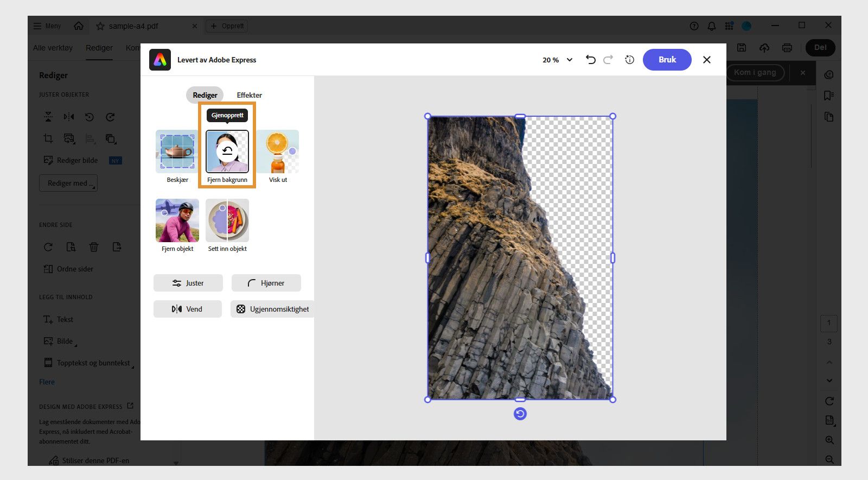Open the version history clock icon

pos(629,60)
